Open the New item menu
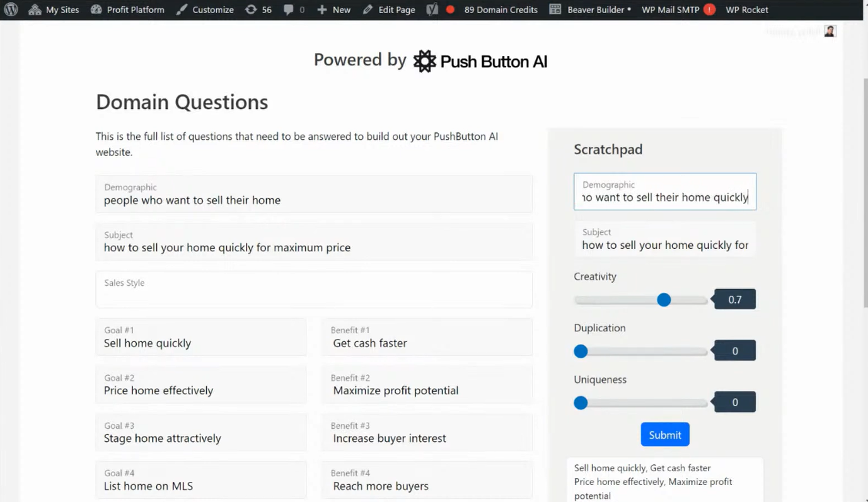 click(333, 9)
